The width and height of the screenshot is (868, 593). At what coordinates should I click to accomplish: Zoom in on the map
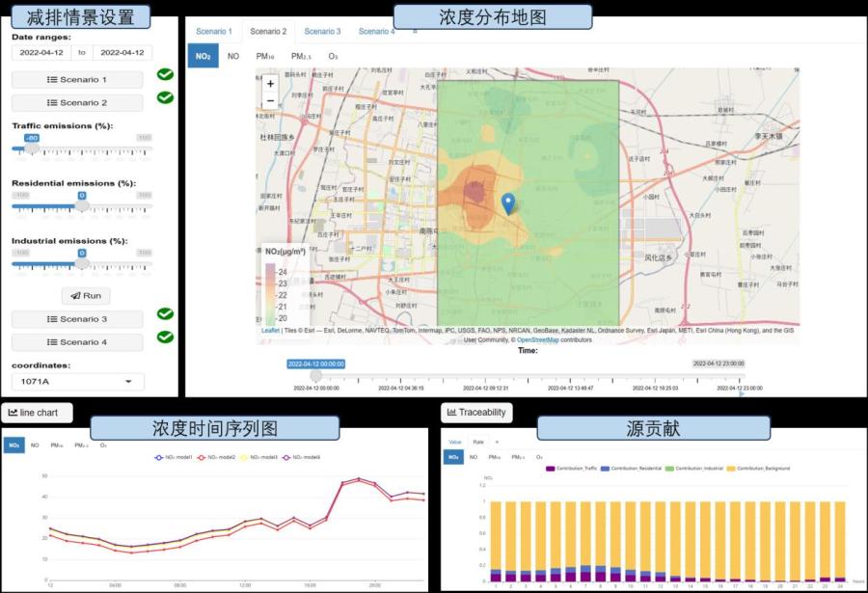270,84
